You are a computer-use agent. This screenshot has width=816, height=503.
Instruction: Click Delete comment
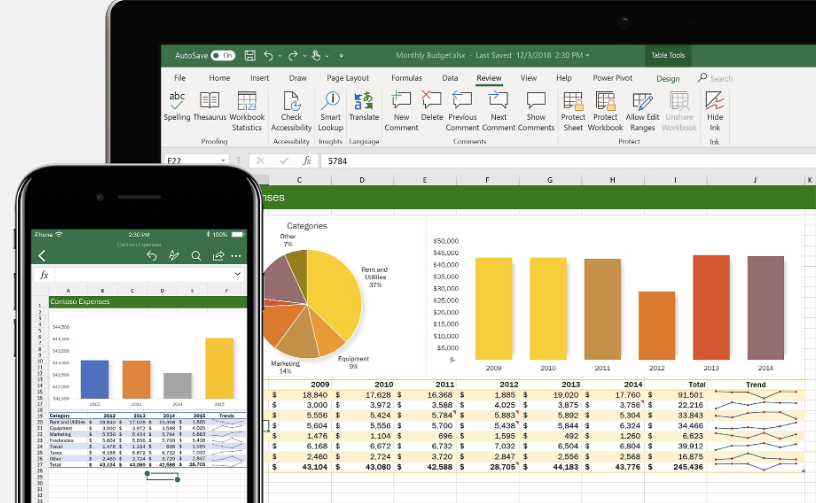click(x=431, y=107)
